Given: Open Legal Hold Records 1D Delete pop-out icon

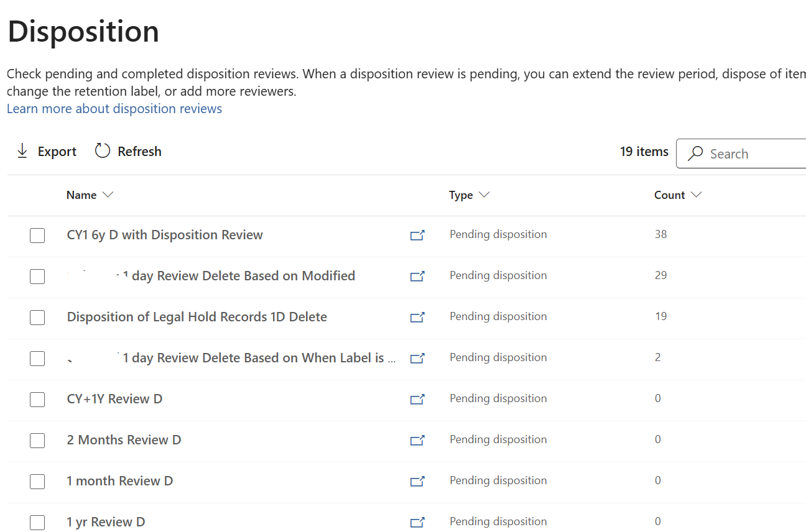Looking at the screenshot, I should coord(417,317).
